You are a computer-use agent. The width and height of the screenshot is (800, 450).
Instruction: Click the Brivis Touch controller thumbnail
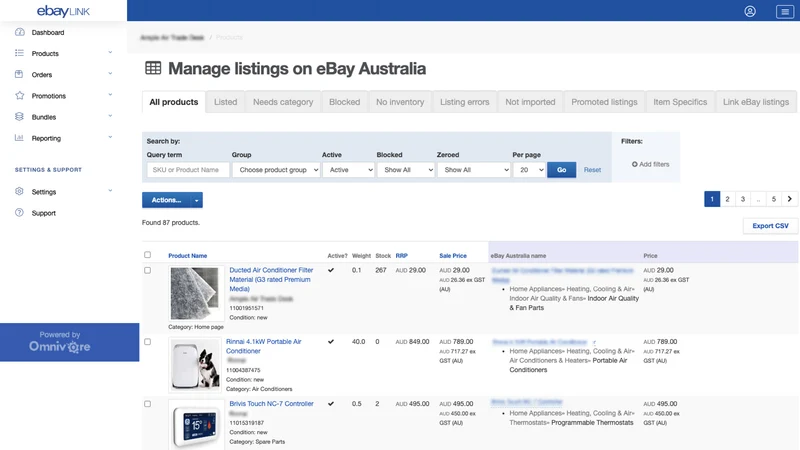(196, 424)
